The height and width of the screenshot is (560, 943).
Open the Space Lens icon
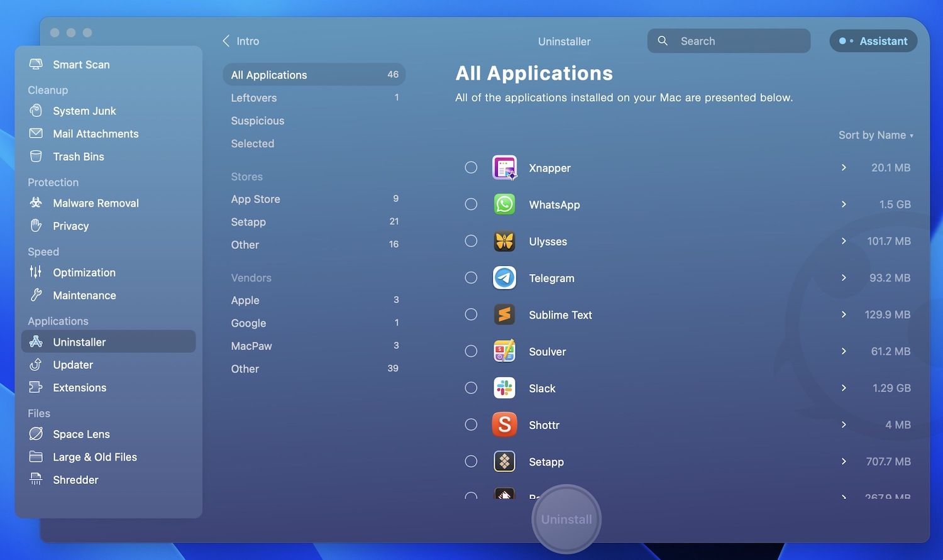36,434
